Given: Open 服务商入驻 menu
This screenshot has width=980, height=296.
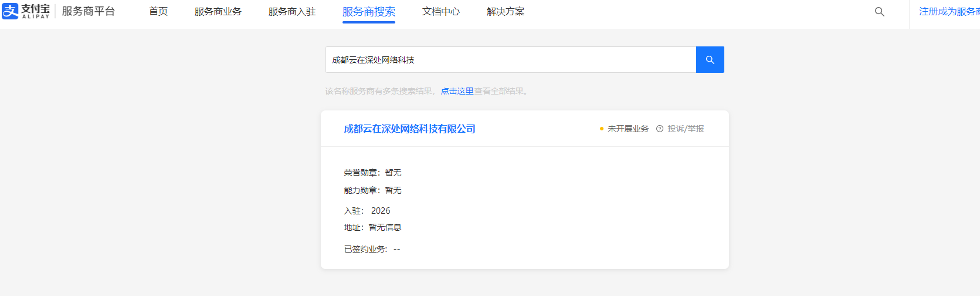Looking at the screenshot, I should (x=292, y=12).
